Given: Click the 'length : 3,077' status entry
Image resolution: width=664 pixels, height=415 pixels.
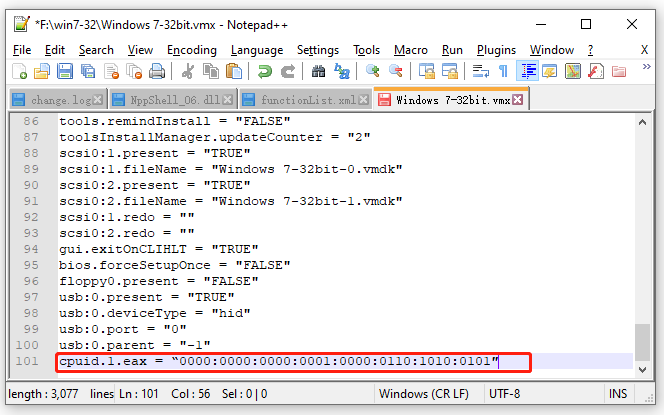Looking at the screenshot, I should [43, 394].
